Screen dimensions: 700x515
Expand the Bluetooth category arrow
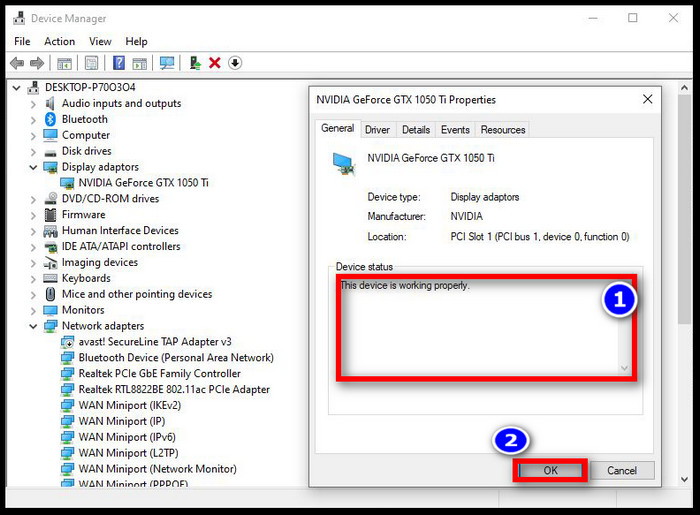coord(33,120)
